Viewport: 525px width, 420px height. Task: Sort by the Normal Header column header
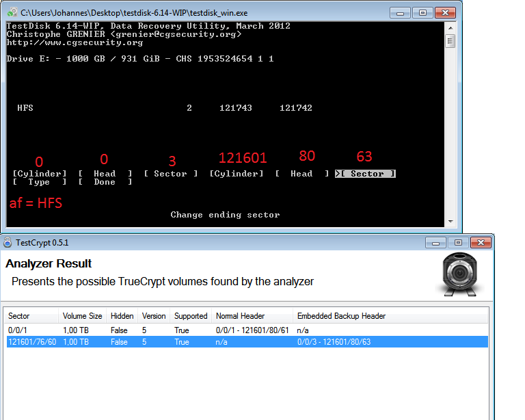[x=252, y=316]
